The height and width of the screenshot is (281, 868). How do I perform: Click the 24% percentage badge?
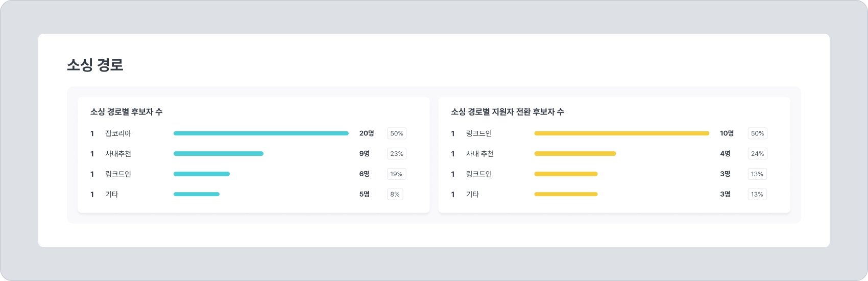tap(757, 154)
